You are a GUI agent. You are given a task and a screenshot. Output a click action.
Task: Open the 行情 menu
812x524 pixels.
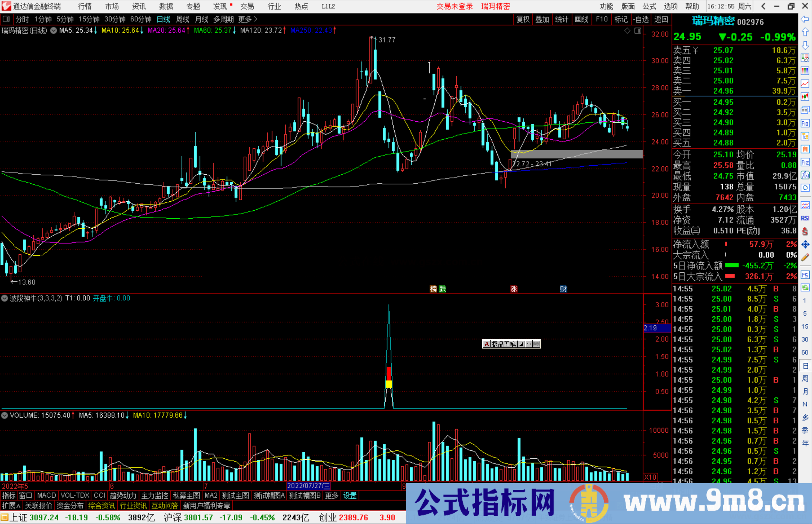[x=85, y=6]
